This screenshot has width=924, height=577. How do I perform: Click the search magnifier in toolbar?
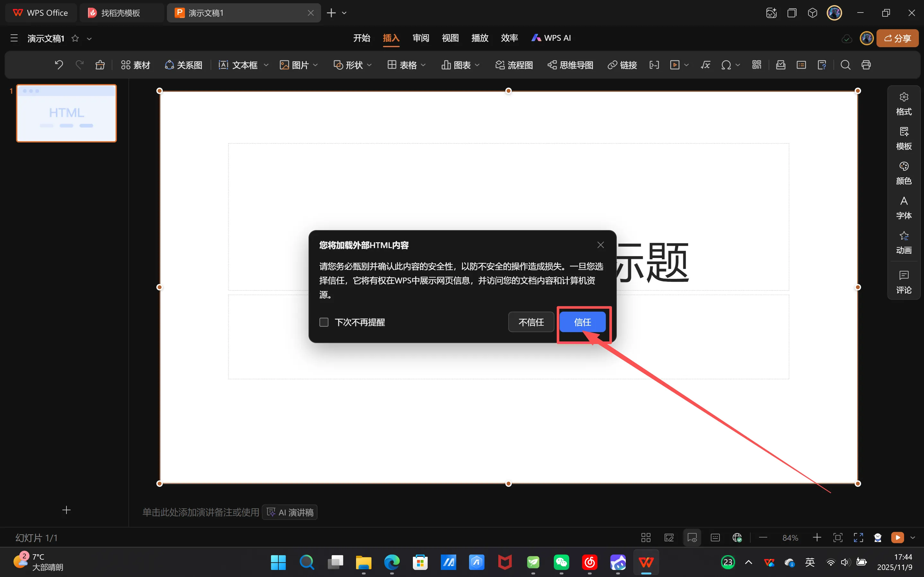click(845, 65)
